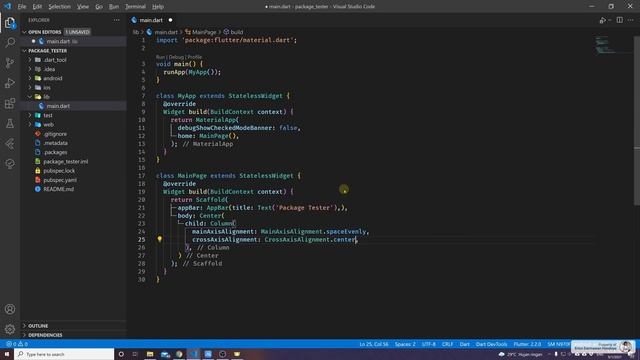Click MainPage in the breadcrumb
Image resolution: width=640 pixels, height=360 pixels.
[x=204, y=32]
